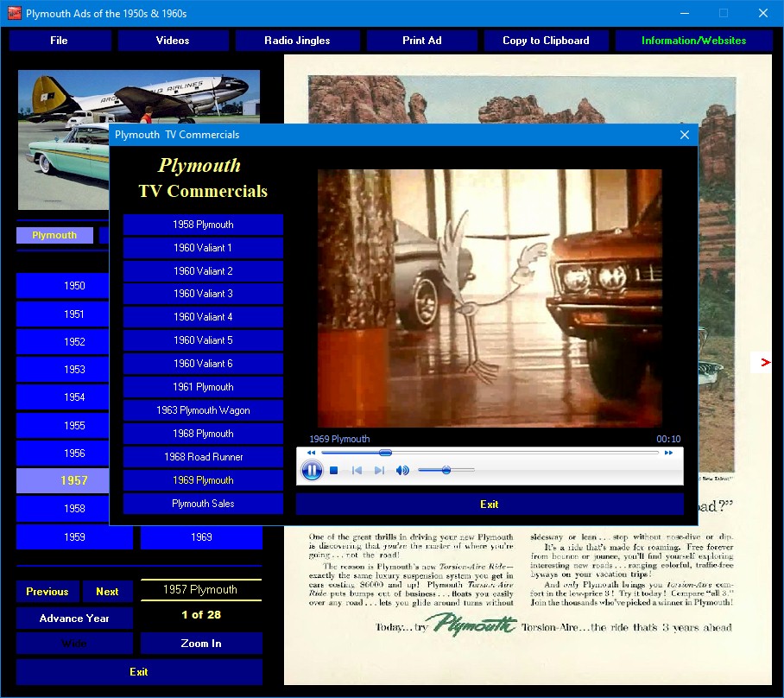Click the Previous ad button
This screenshot has width=784, height=698.
[47, 592]
